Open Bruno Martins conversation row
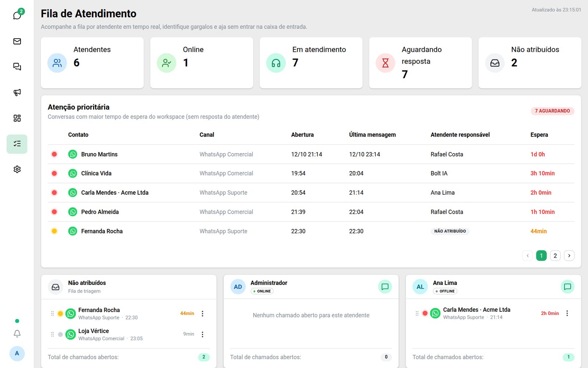 coord(311,154)
